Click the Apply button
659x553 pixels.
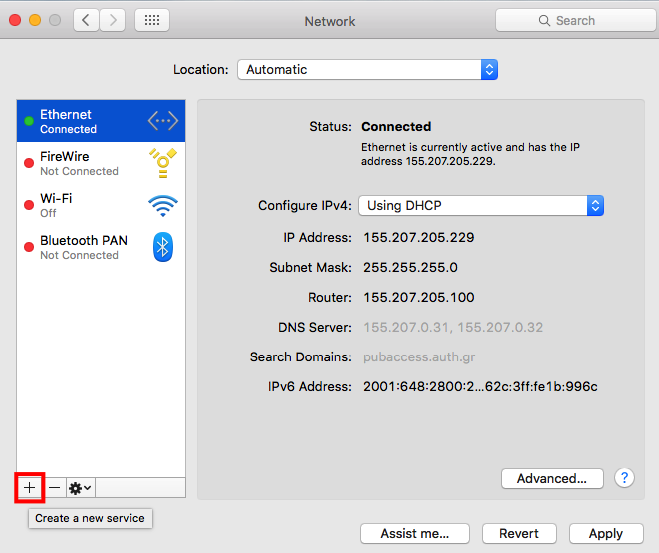[606, 533]
